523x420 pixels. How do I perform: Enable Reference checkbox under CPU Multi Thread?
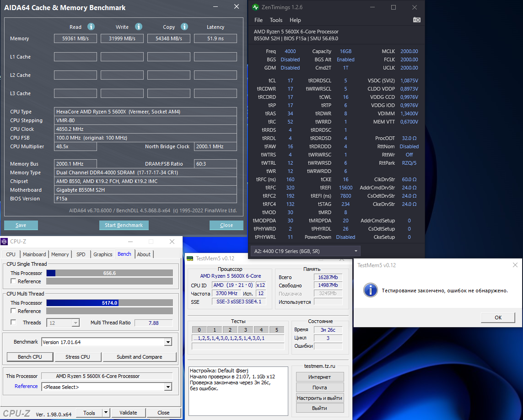coord(13,311)
